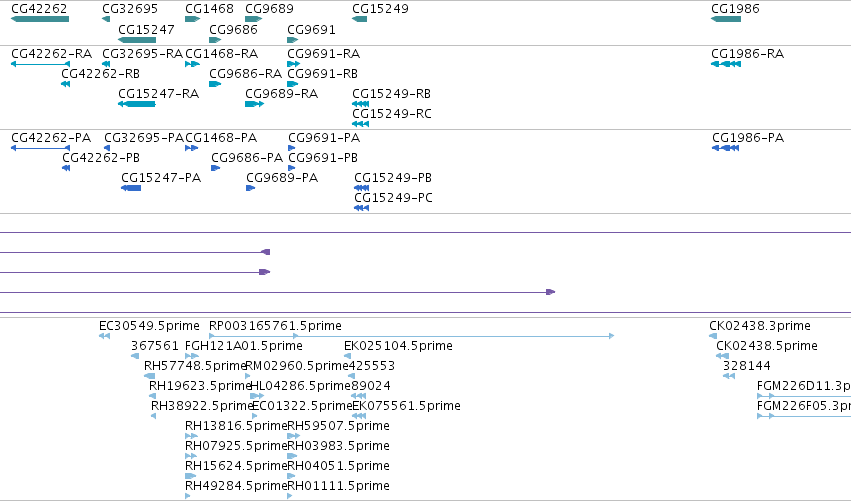Click the CG9691-PA protein label

tap(325, 138)
